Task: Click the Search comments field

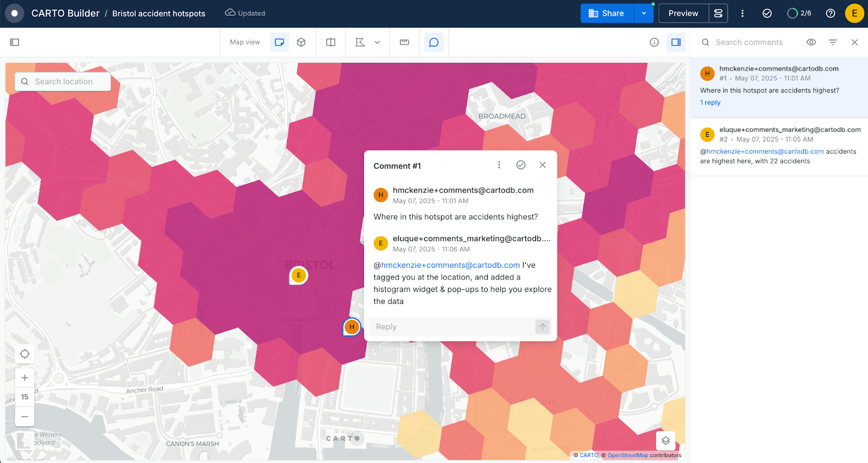Action: coord(749,42)
